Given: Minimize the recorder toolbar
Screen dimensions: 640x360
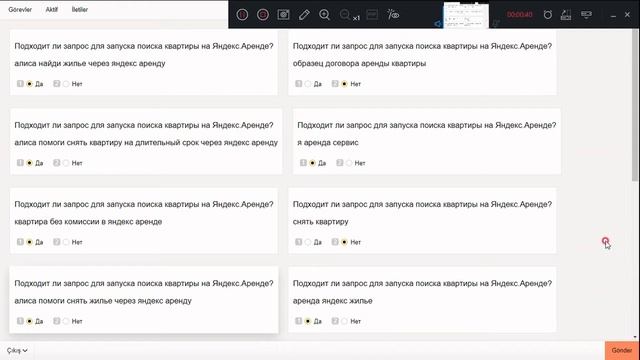Looking at the screenshot, I should pyautogui.click(x=613, y=16).
